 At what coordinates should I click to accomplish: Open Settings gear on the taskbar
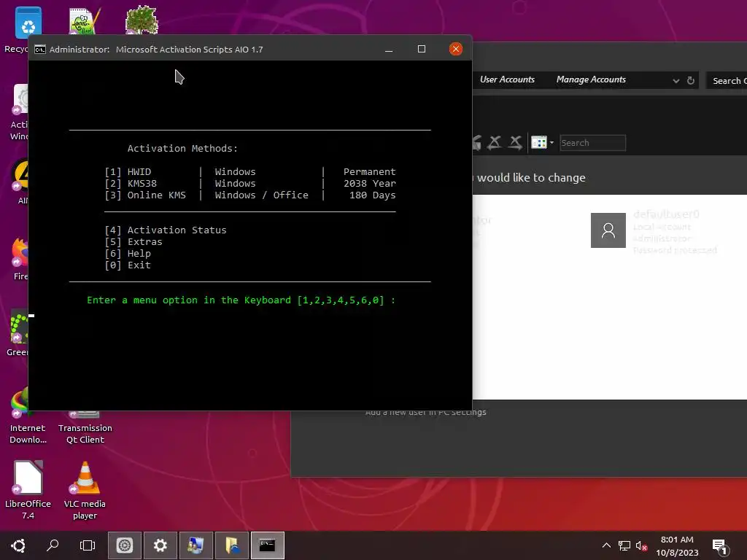tap(160, 545)
